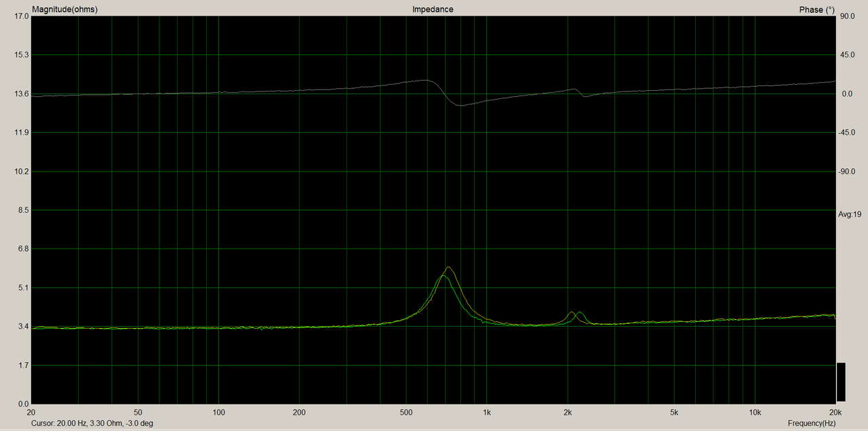Click the 8.5 magnitude axis value
The height and width of the screenshot is (431, 868).
tap(23, 210)
